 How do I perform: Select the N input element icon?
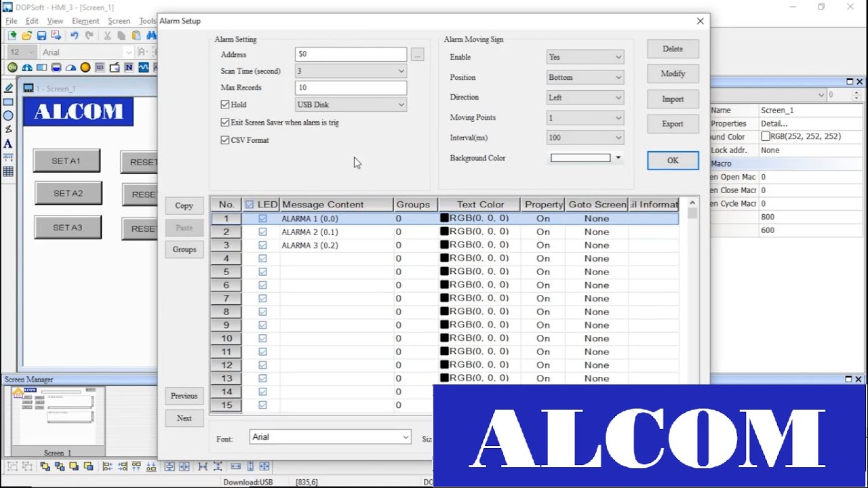pyautogui.click(x=129, y=67)
